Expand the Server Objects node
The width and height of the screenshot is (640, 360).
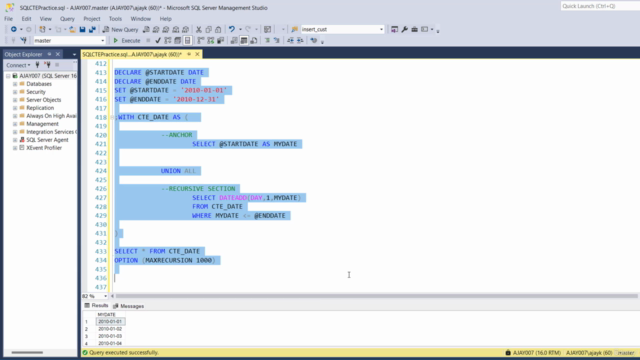pos(15,100)
